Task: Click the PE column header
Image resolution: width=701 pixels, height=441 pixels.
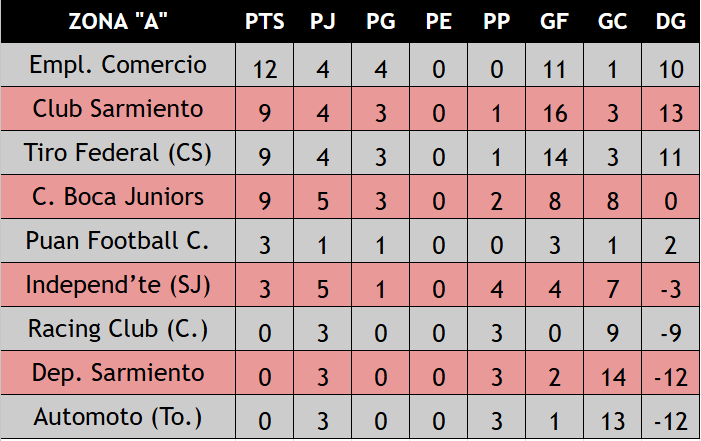Action: (x=438, y=22)
